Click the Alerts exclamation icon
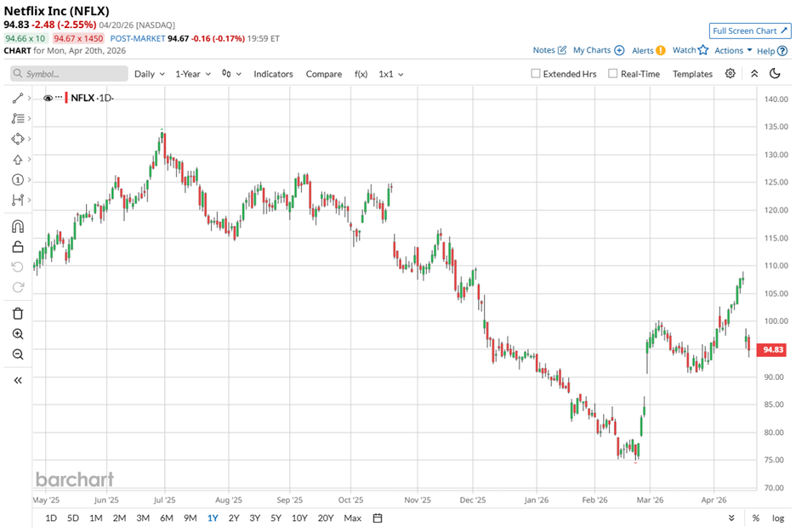Image resolution: width=796 pixels, height=532 pixels. (661, 50)
